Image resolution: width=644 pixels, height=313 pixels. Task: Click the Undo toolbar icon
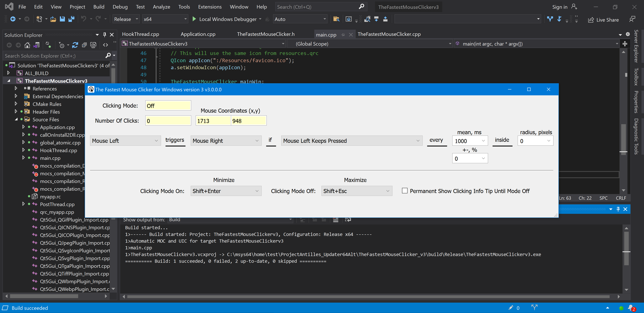pos(84,19)
